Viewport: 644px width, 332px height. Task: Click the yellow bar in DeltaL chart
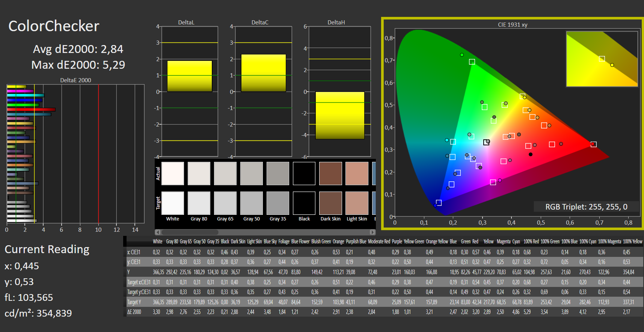pyautogui.click(x=190, y=76)
